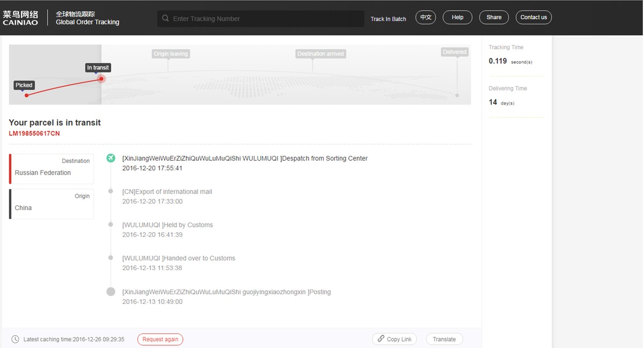Click tracking number LM198550617CN
Image resolution: width=644 pixels, height=348 pixels.
point(34,133)
